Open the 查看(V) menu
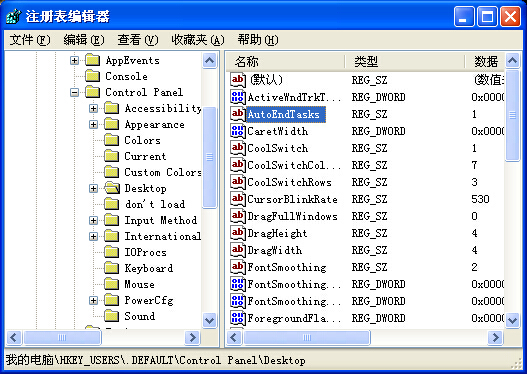Viewport: 527px width, 374px height. point(138,40)
